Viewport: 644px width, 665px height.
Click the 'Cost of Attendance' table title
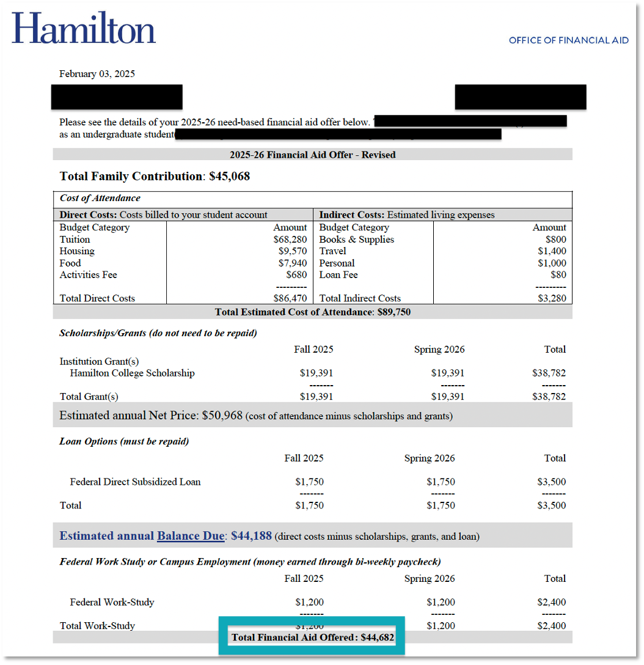click(x=100, y=198)
